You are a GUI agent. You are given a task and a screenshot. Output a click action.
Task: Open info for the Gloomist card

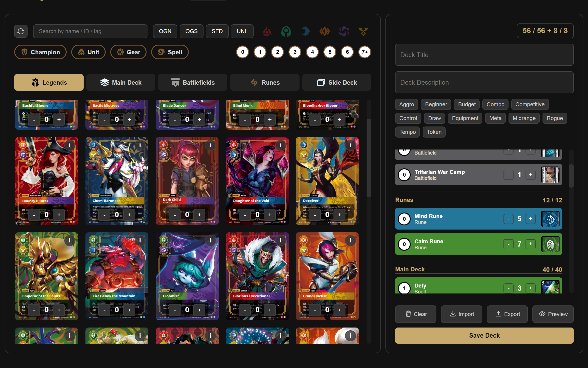pos(210,241)
